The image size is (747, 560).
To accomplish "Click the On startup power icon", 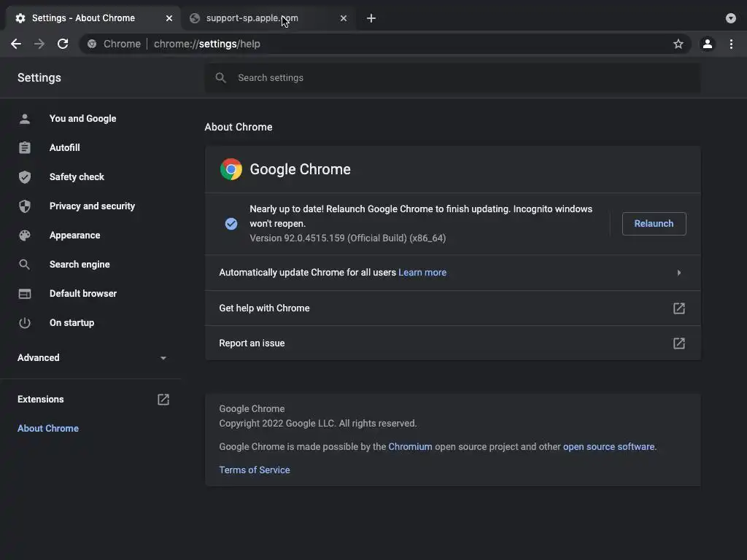I will 25,323.
